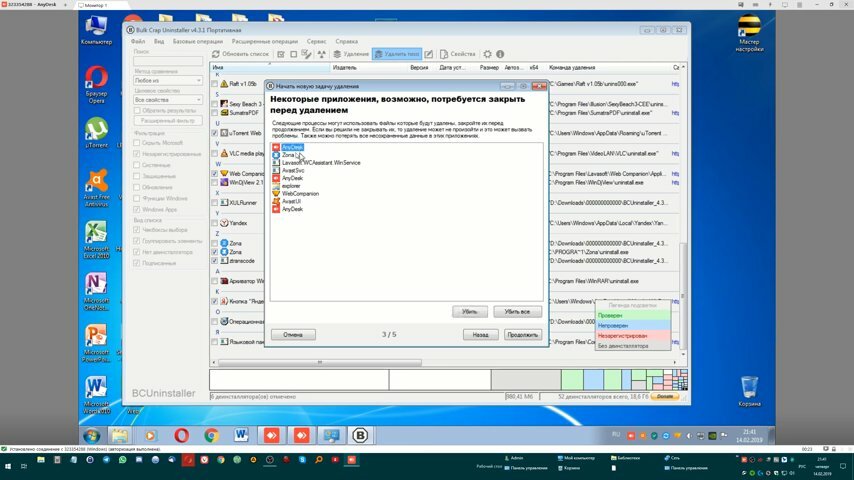Click Opera icon in remote taskbar
The image size is (854, 480).
pos(181,435)
